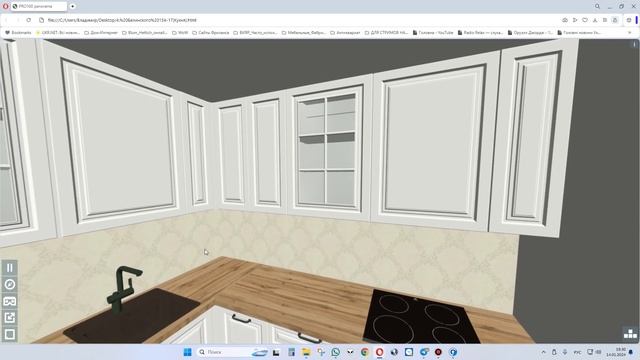640x360 pixels.
Task: Open the taskbar clock and date
Action: tap(616, 352)
